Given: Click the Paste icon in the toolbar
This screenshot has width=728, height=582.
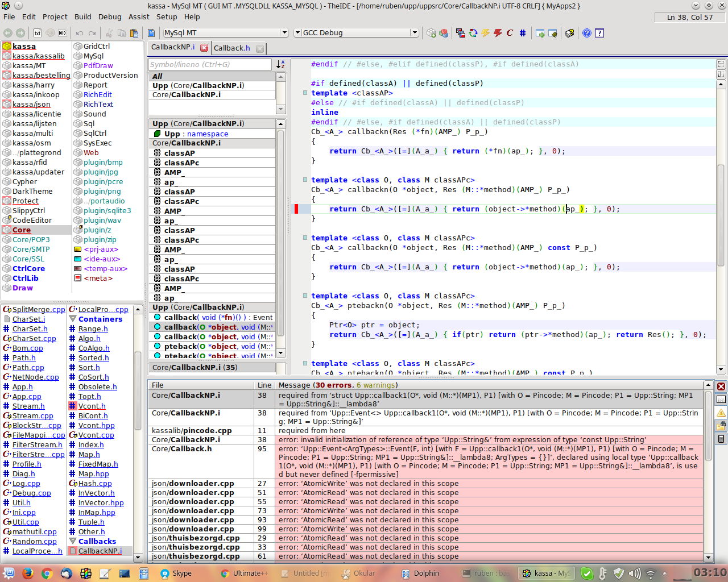Looking at the screenshot, I should [134, 33].
